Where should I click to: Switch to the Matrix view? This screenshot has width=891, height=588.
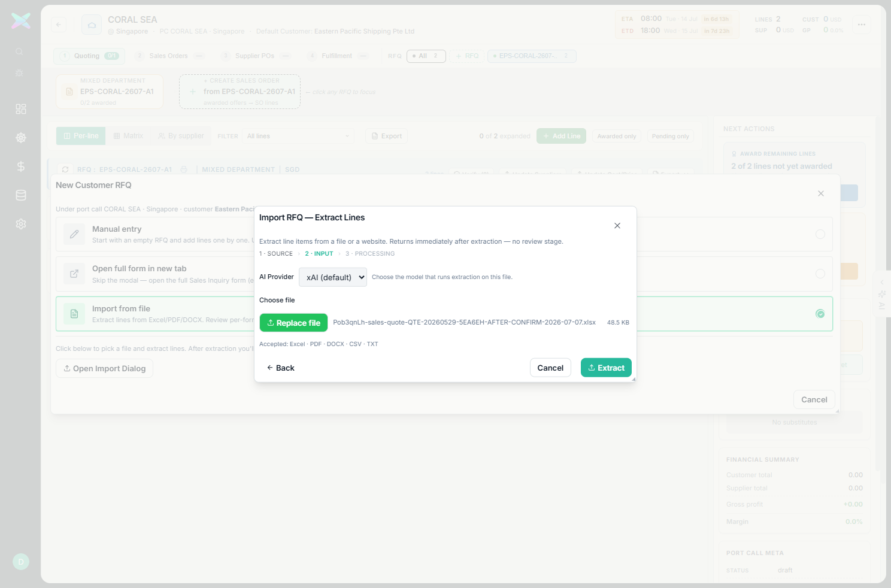point(128,136)
